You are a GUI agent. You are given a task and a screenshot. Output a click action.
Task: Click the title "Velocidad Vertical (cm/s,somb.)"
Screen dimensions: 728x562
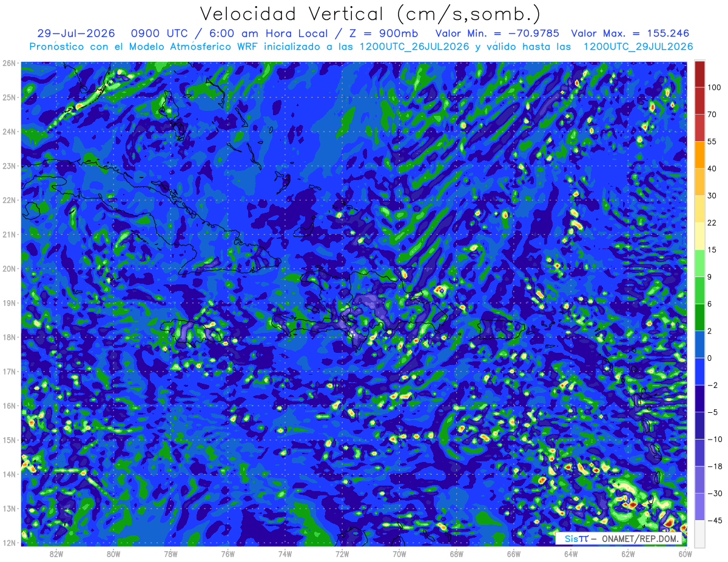pos(370,14)
